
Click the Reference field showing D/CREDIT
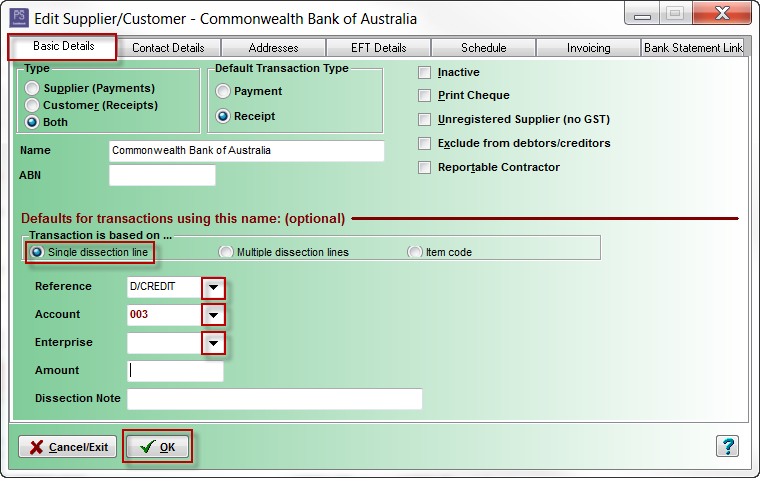(164, 287)
